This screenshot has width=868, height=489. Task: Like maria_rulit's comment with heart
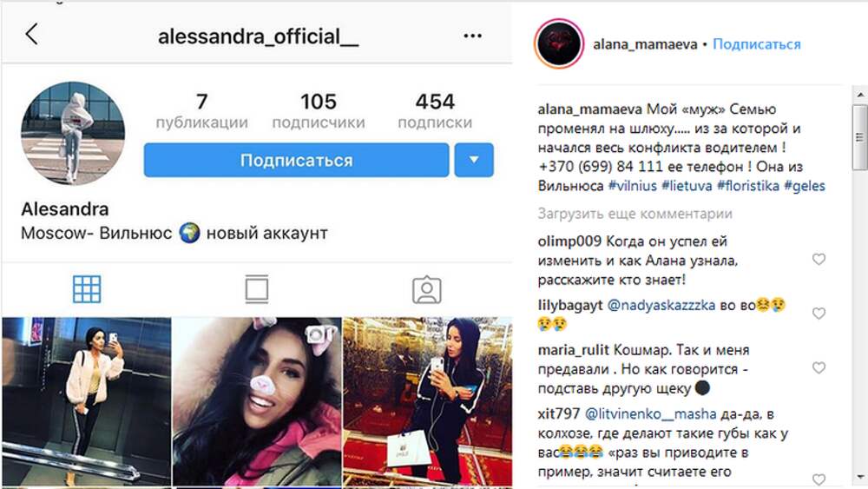point(819,367)
